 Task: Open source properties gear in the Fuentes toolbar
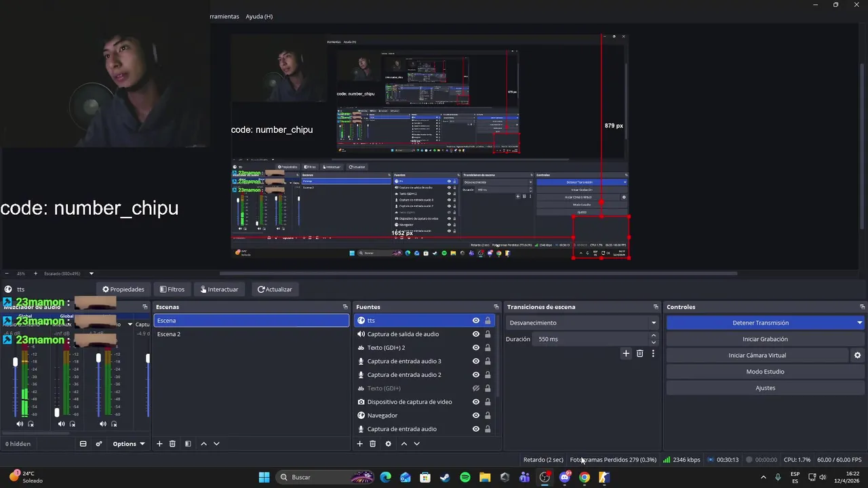tap(388, 444)
